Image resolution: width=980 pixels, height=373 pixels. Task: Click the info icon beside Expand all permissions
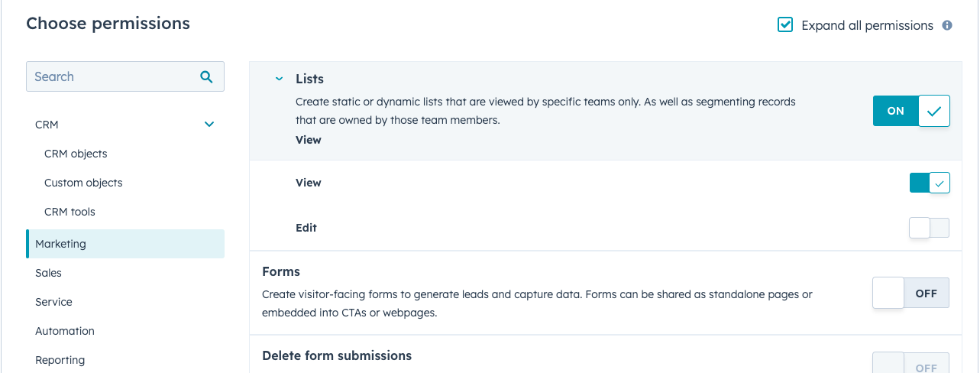(x=947, y=25)
